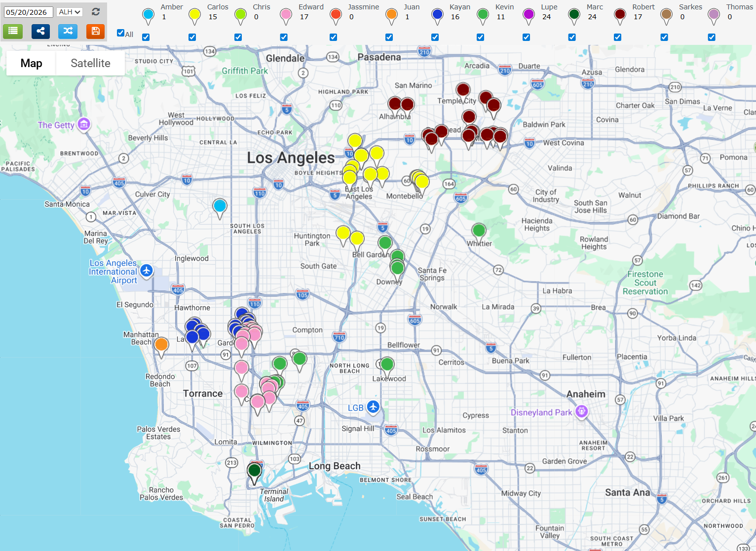
Task: Uncheck Amber's visibility checkbox
Action: (x=146, y=37)
